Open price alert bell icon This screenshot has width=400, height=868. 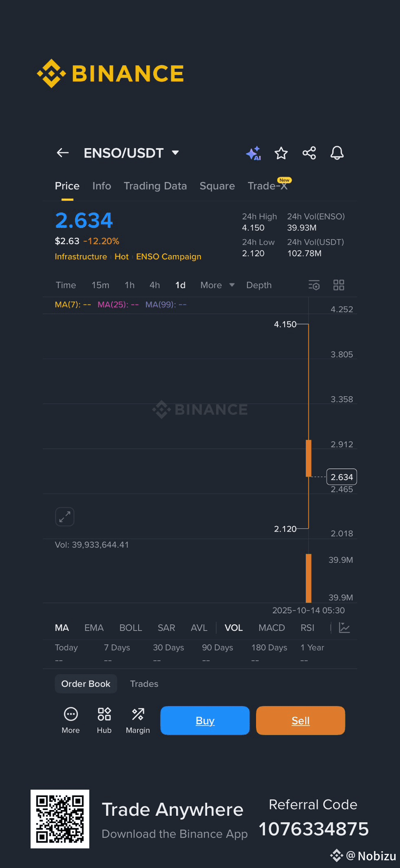pos(337,153)
